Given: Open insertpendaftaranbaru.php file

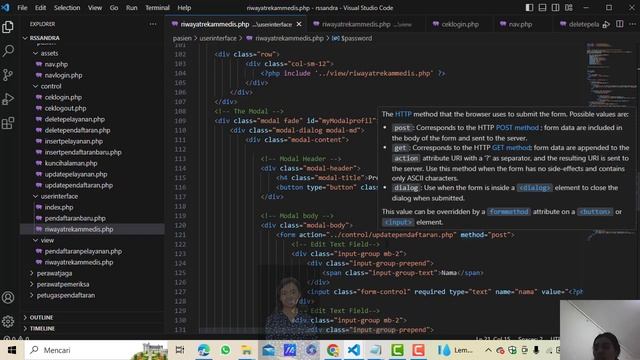Looking at the screenshot, I should [83, 152].
